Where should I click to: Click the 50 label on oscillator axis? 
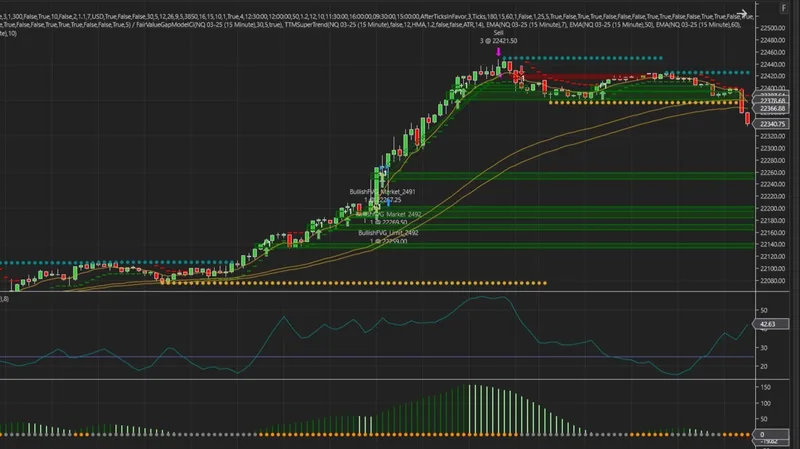click(x=764, y=310)
